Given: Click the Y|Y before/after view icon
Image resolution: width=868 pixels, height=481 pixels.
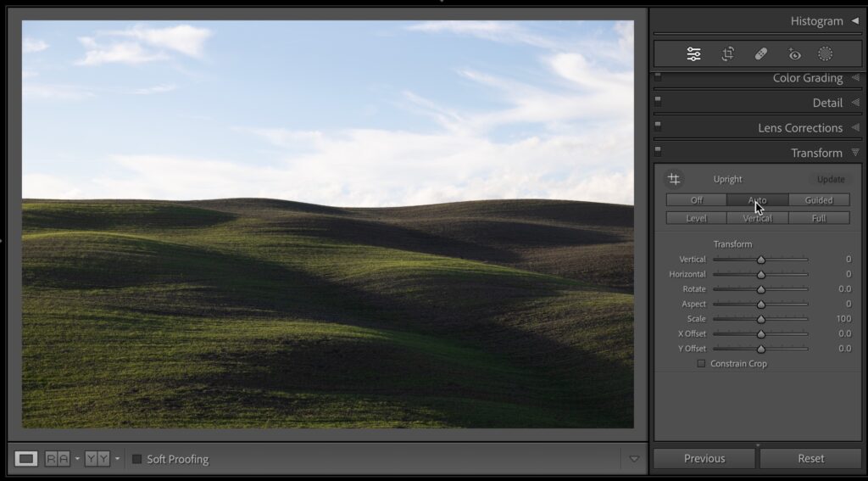Looking at the screenshot, I should [97, 459].
